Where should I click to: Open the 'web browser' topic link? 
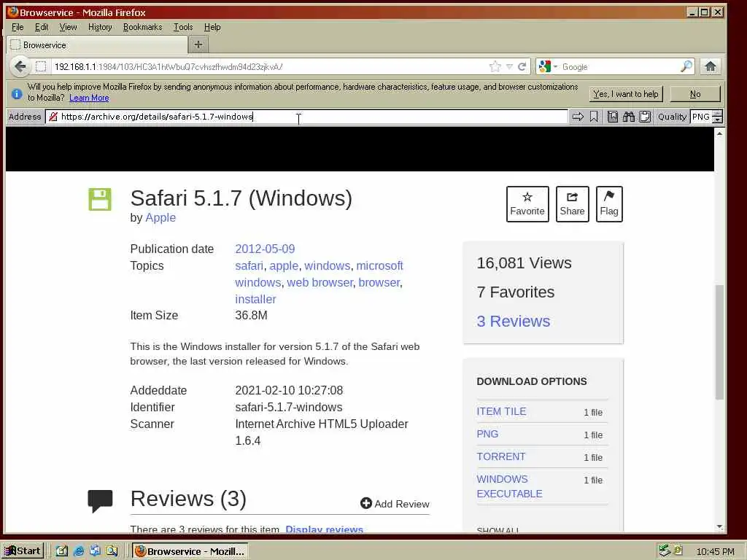coord(320,282)
